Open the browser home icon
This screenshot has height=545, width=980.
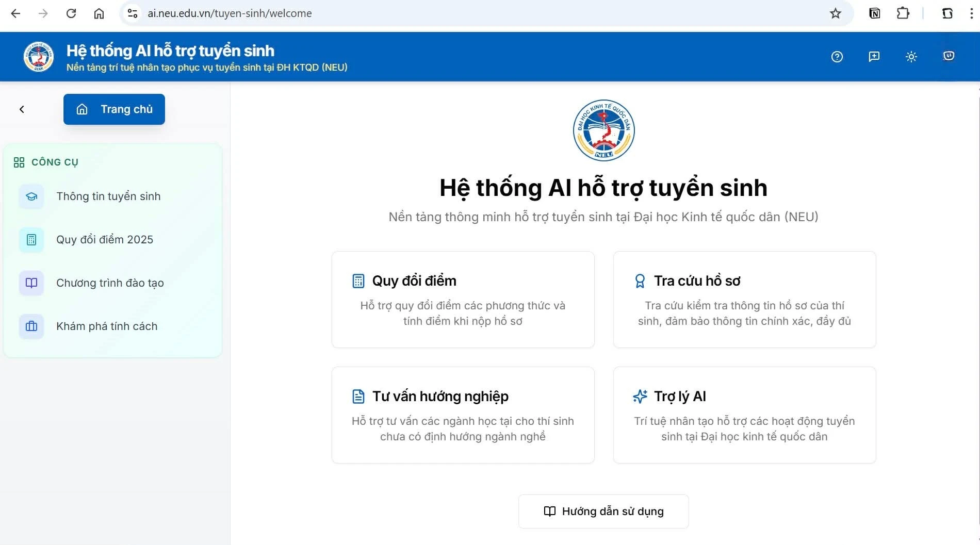[99, 13]
